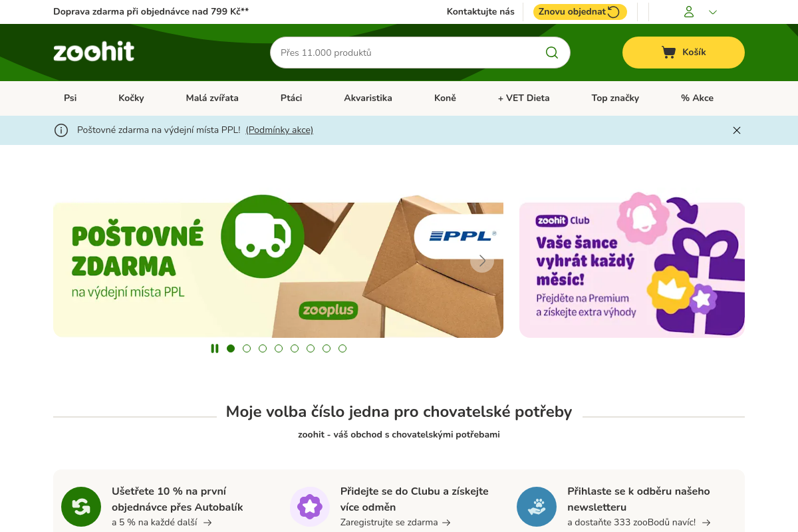Advance carousel with next arrow

482,261
